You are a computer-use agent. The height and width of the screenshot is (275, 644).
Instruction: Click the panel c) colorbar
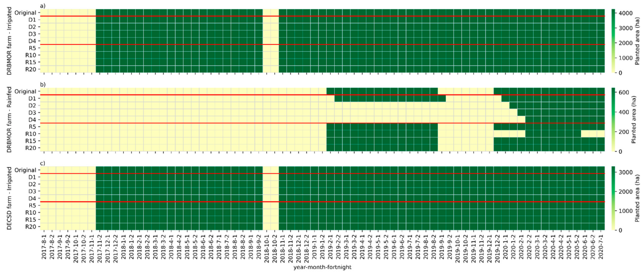tap(613, 198)
